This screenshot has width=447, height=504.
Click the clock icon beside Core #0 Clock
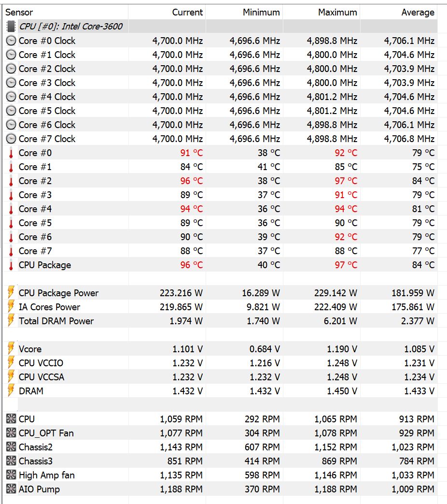pos(11,41)
